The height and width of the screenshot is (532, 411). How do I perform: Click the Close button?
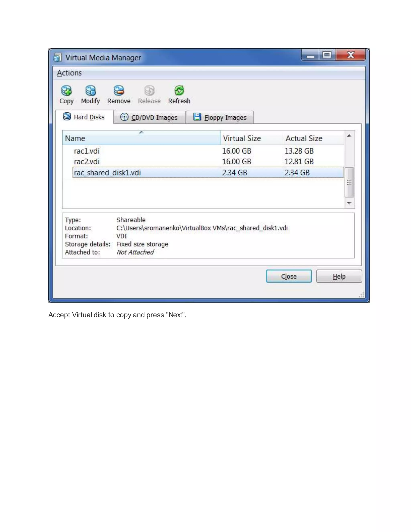pos(289,276)
